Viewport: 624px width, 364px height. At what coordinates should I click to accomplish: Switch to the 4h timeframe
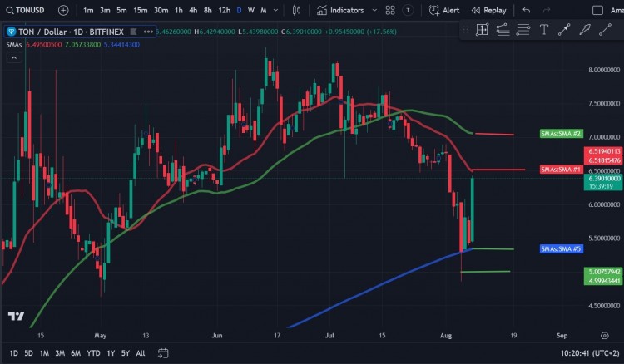(193, 10)
